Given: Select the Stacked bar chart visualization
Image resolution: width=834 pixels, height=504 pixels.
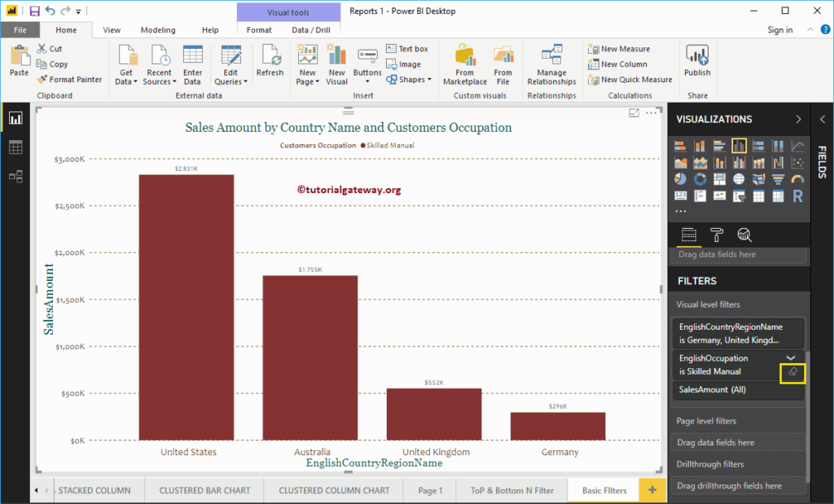Looking at the screenshot, I should click(x=680, y=146).
